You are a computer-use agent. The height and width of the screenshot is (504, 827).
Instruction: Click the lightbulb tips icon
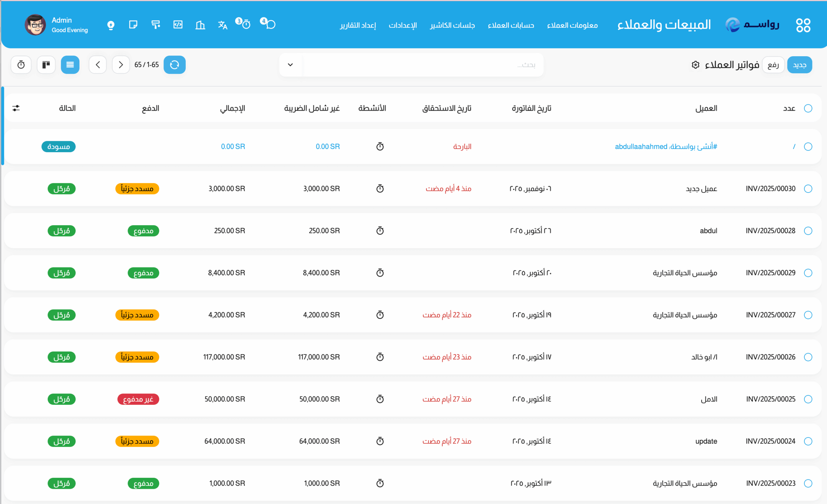(111, 25)
